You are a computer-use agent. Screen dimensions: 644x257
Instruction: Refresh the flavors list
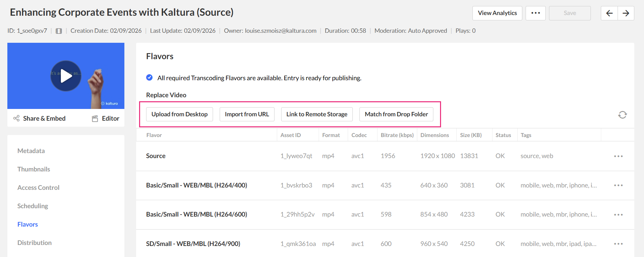(x=622, y=115)
